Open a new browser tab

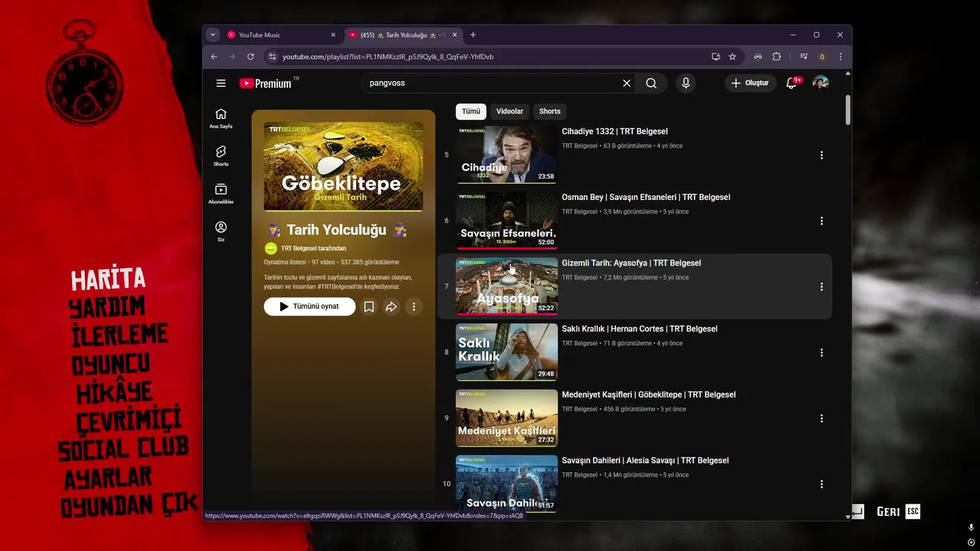click(x=473, y=35)
